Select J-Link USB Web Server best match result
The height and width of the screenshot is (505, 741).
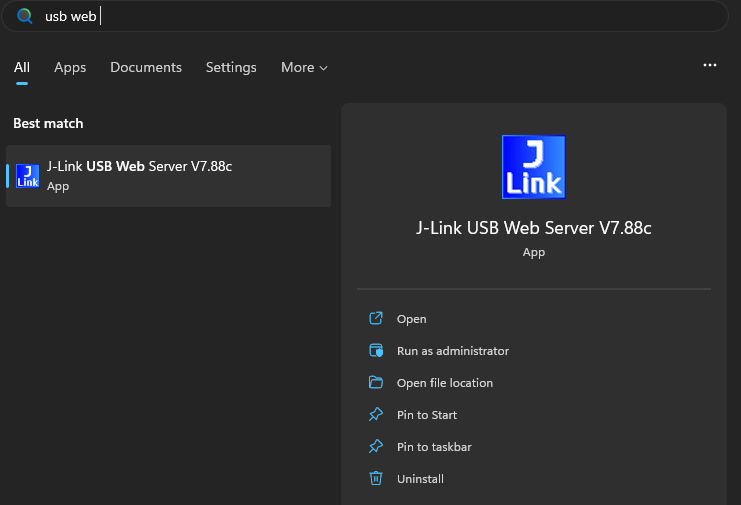[168, 176]
